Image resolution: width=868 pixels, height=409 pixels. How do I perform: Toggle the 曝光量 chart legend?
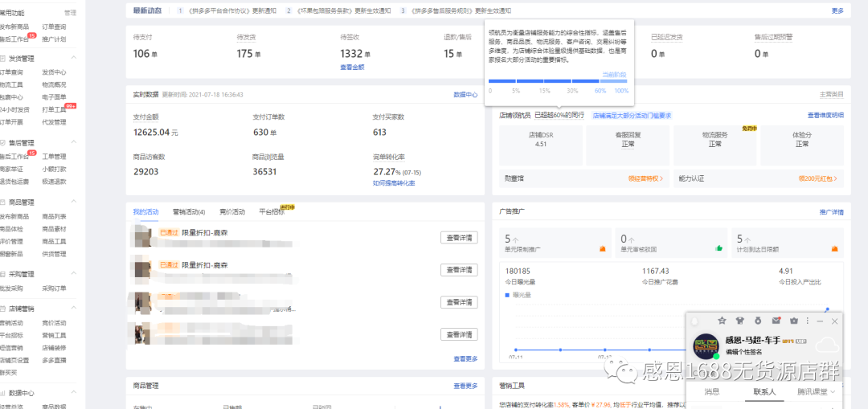coord(518,295)
